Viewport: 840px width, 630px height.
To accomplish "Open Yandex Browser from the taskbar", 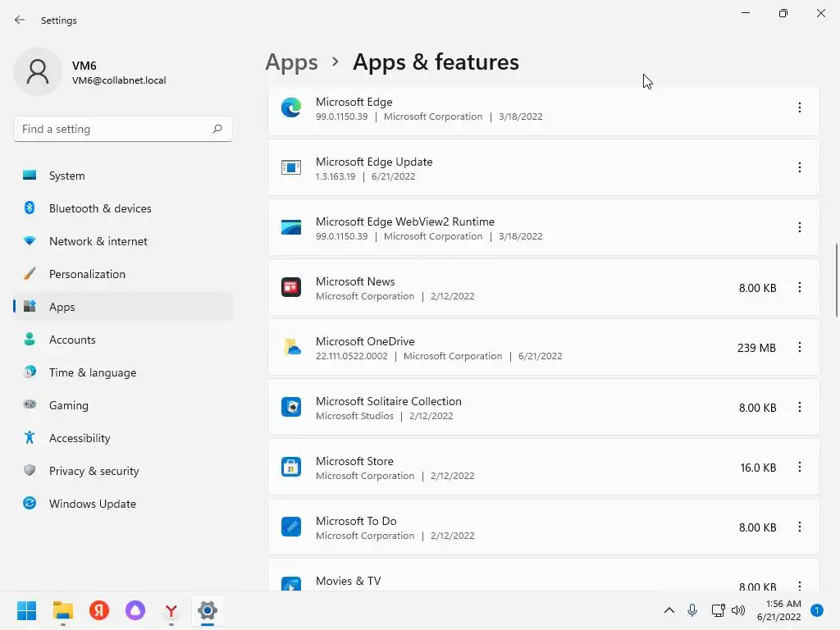I will (x=171, y=610).
